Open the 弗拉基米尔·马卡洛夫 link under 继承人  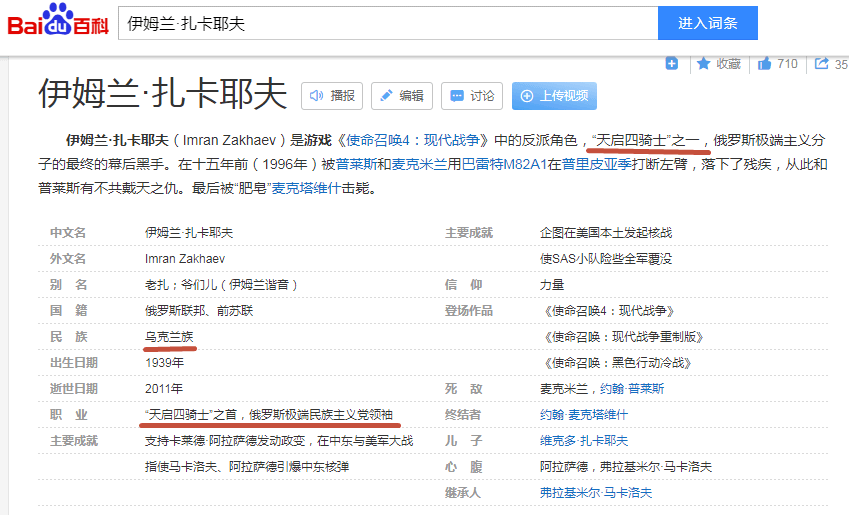tap(596, 493)
